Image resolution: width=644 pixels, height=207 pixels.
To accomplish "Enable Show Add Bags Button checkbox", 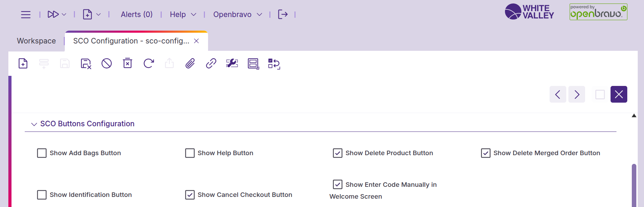I will (42, 153).
